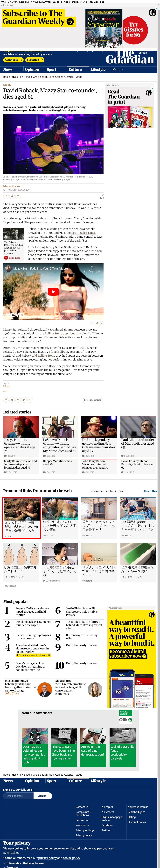Select Classical in the top Culture subnavigation
The width and height of the screenshot is (160, 868).
(69, 77)
